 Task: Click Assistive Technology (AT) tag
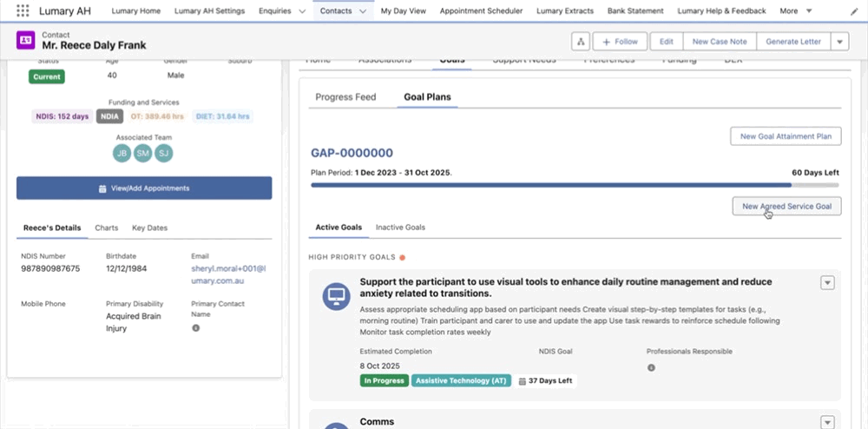coord(461,381)
